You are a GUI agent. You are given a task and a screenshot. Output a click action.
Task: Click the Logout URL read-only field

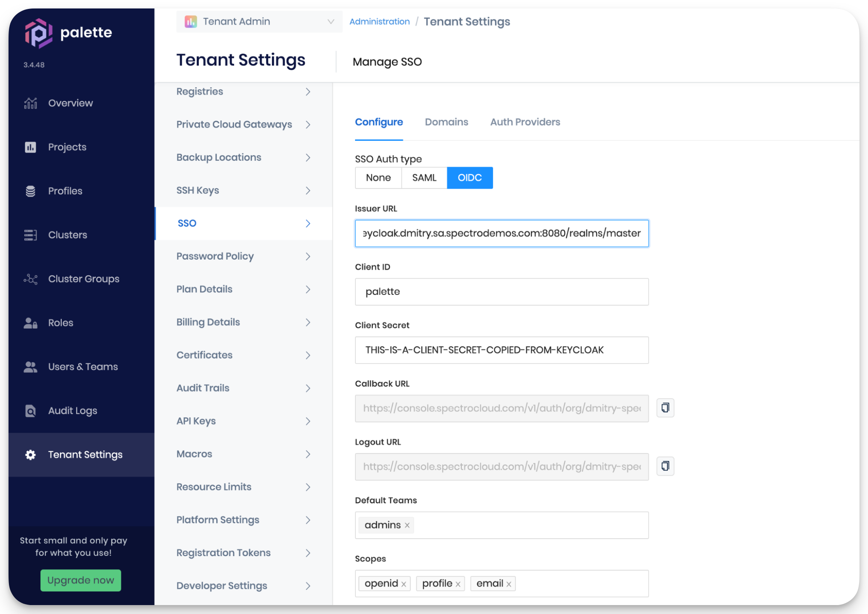pos(502,467)
